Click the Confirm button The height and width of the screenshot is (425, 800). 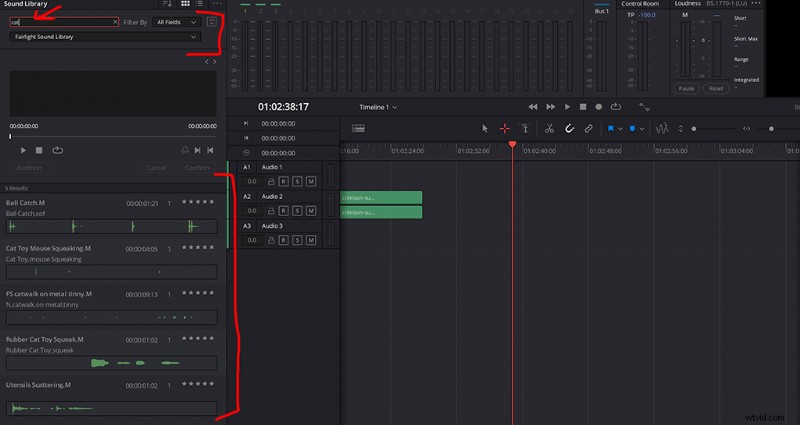coord(197,168)
